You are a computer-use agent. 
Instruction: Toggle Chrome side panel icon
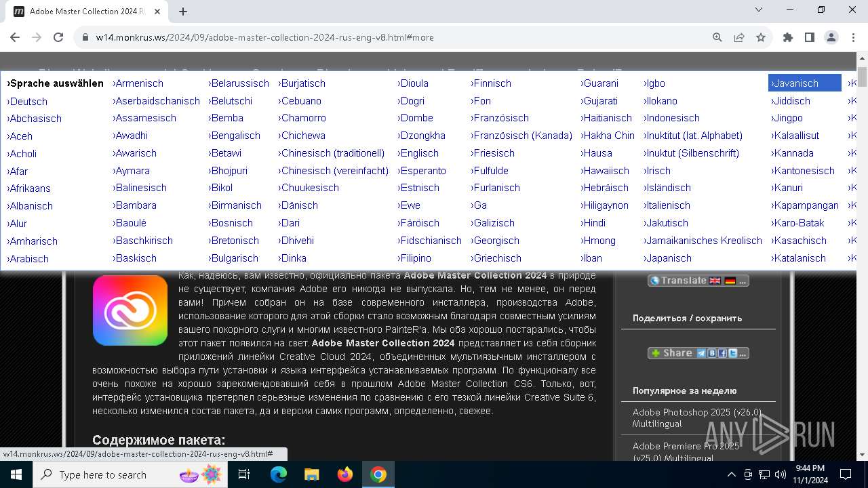tap(810, 37)
